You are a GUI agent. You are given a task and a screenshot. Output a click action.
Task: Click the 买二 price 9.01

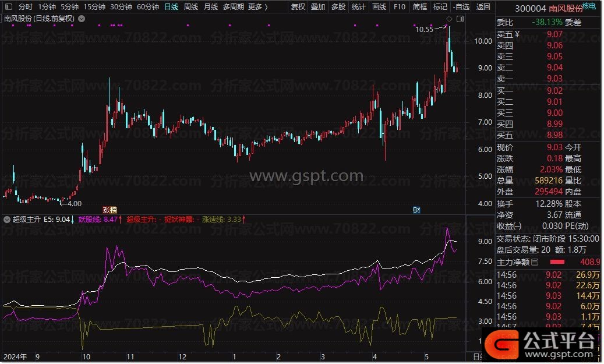554,102
